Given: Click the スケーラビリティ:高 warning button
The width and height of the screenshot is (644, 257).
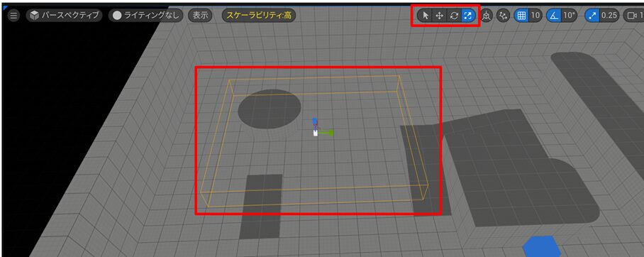Looking at the screenshot, I should point(258,16).
